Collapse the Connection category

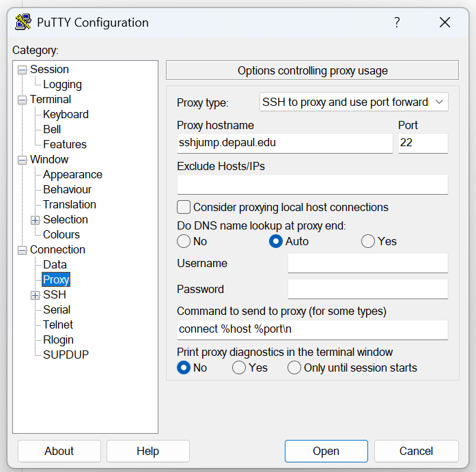[x=23, y=250]
